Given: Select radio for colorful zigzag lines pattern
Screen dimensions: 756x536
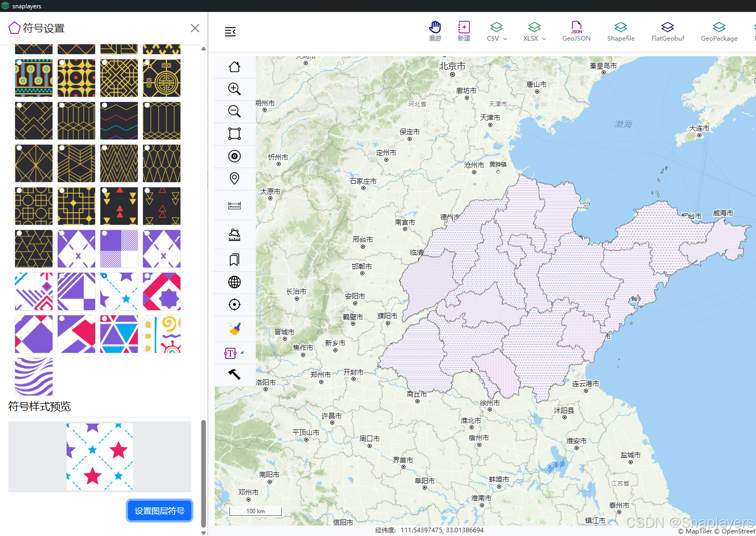Looking at the screenshot, I should (105, 105).
